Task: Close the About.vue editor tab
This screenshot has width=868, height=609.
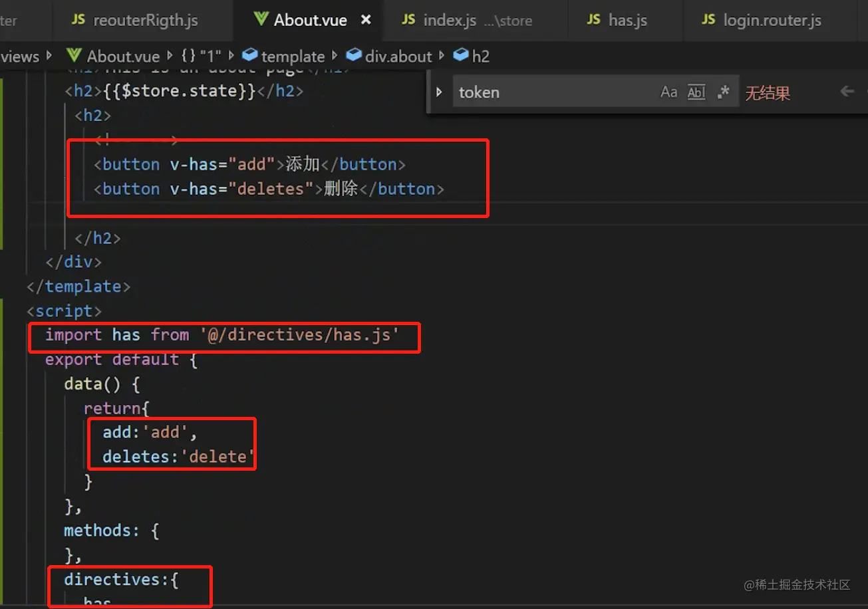Action: coord(366,20)
